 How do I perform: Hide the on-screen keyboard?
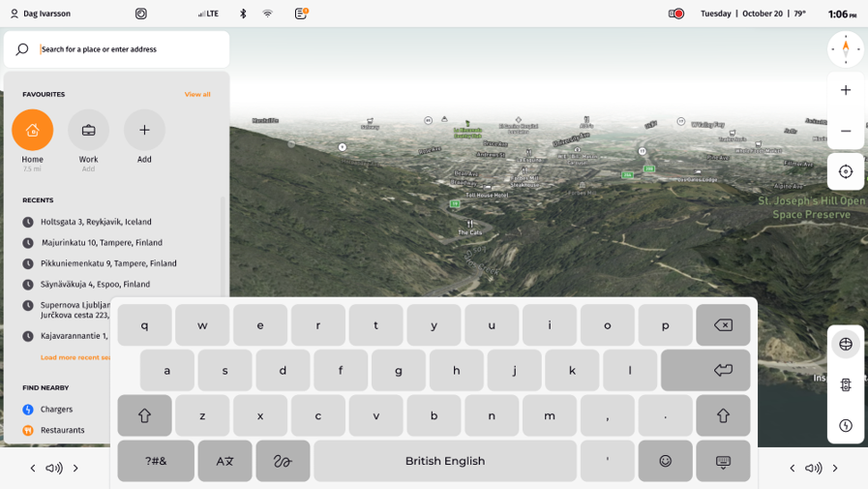(723, 461)
